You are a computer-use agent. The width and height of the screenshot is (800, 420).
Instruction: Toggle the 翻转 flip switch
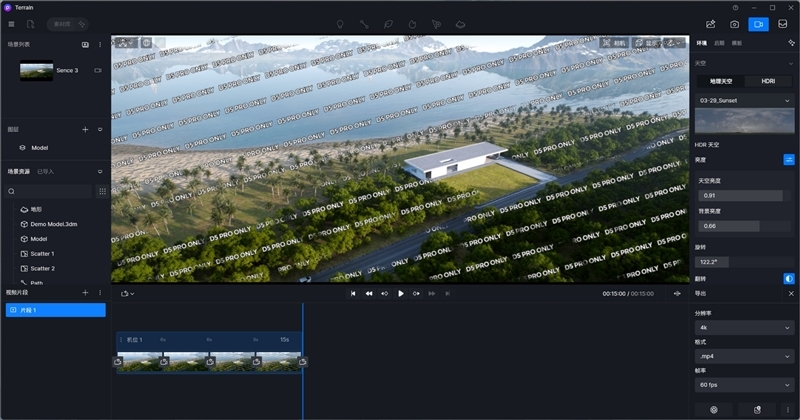(789, 279)
